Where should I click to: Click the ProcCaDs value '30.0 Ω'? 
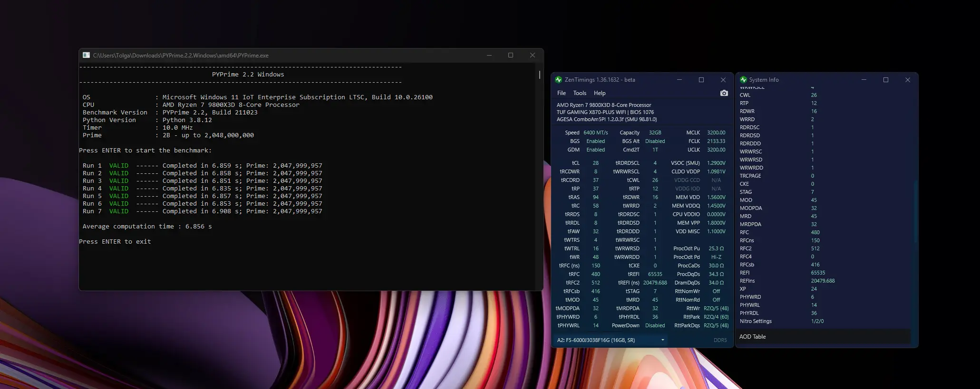point(716,266)
